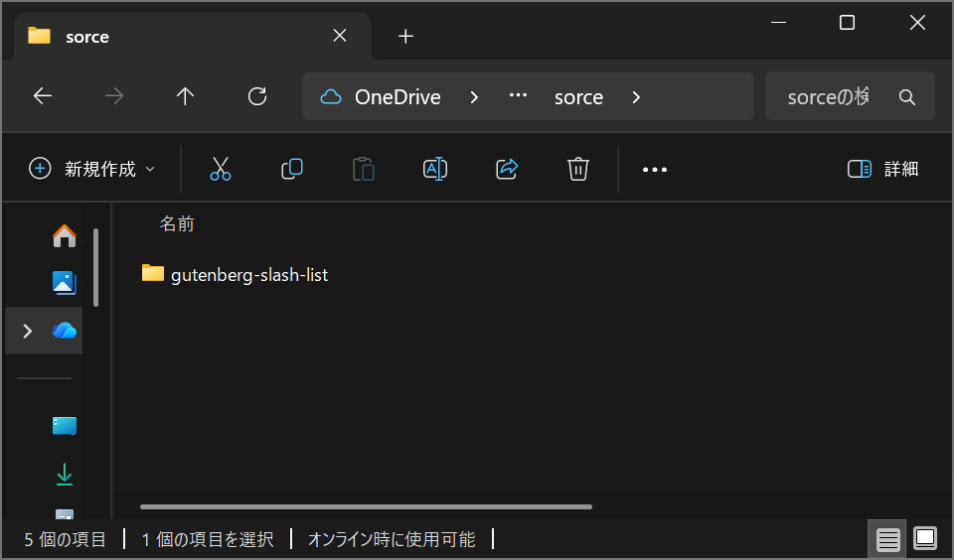
Task: Switch to details list view
Action: pos(888,539)
